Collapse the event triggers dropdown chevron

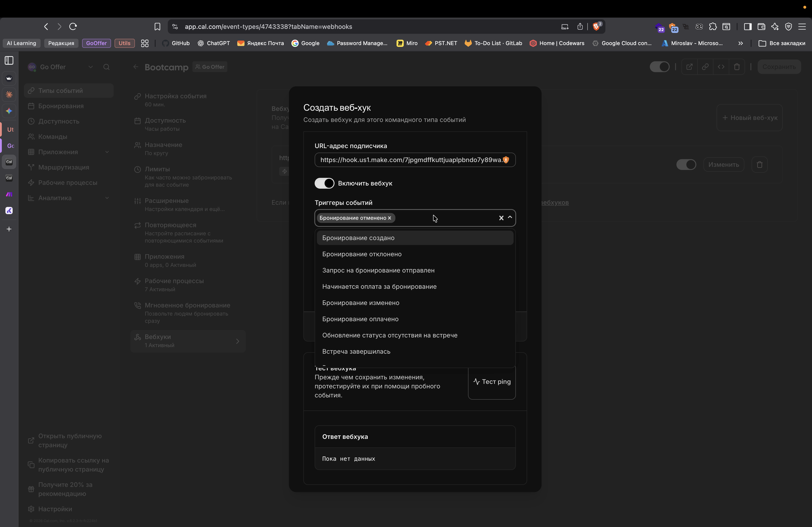pos(510,218)
